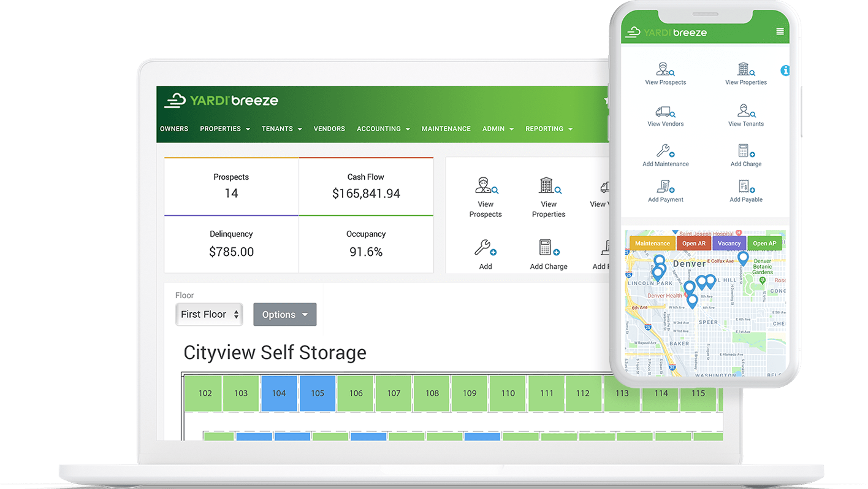
Task: Open the hamburger menu on the phone
Action: pyautogui.click(x=780, y=32)
